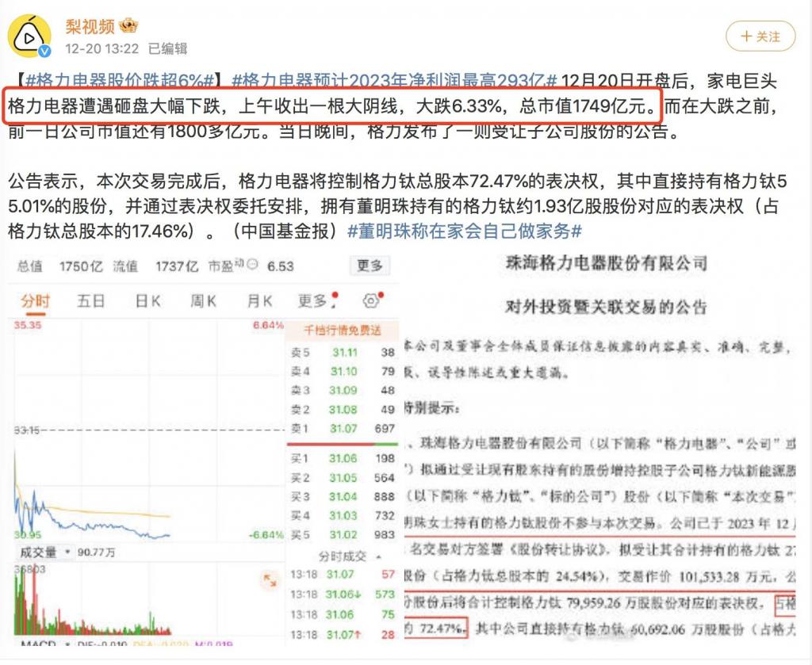Screen dimensions: 812x665
Task: Switch to the 周K chart tab
Action: (203, 300)
